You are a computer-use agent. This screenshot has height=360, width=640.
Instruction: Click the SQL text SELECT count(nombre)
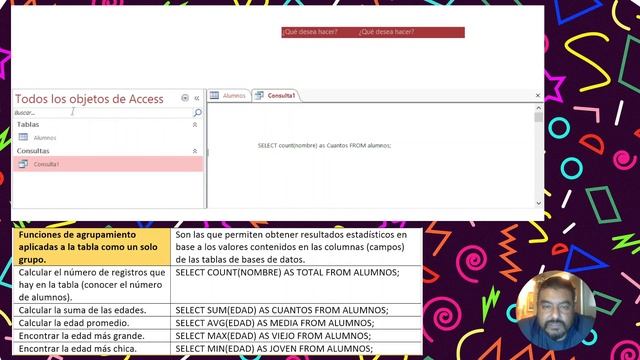point(324,145)
